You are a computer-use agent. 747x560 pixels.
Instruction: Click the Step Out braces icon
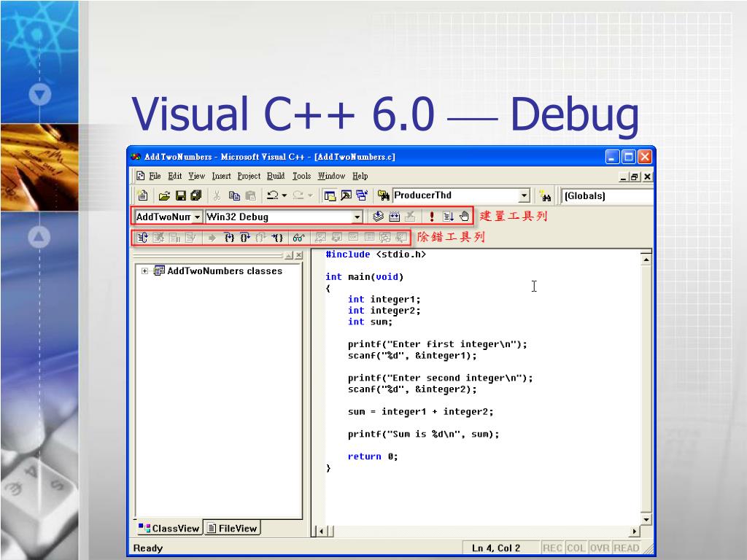pyautogui.click(x=260, y=237)
